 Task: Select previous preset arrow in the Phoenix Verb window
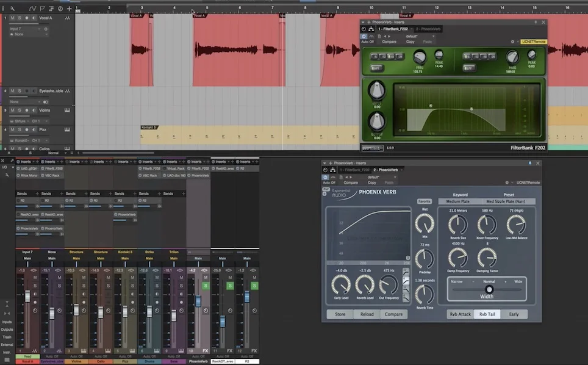pos(347,177)
